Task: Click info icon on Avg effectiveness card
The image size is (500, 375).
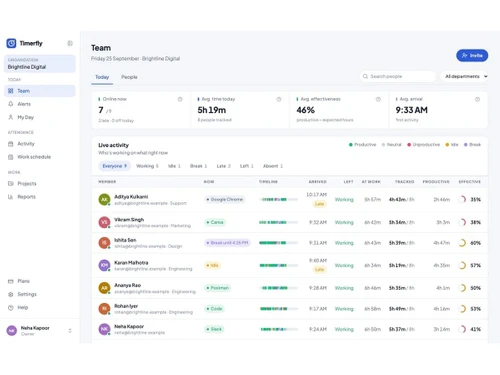Action: [x=378, y=99]
